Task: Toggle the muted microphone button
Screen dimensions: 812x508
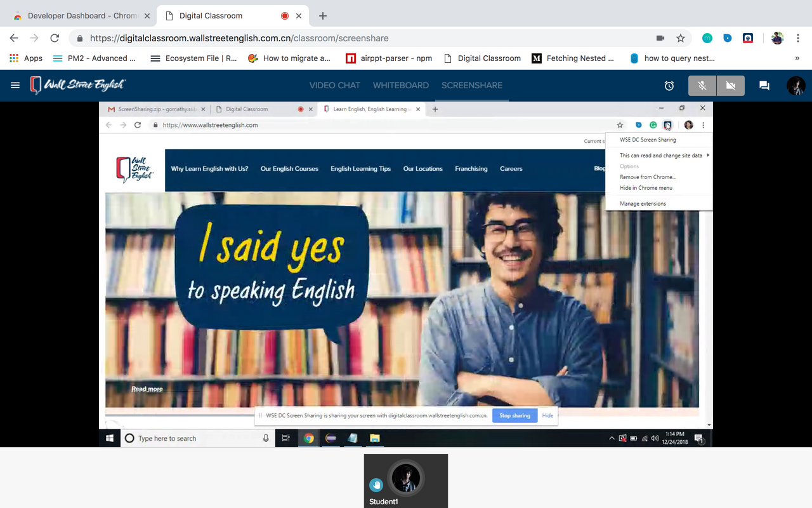Action: coord(702,86)
